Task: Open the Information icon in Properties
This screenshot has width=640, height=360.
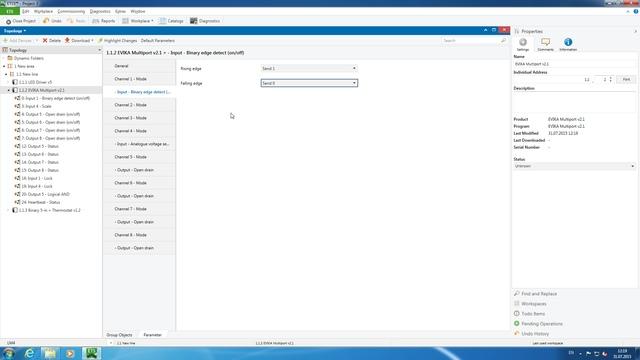Action: 568,42
